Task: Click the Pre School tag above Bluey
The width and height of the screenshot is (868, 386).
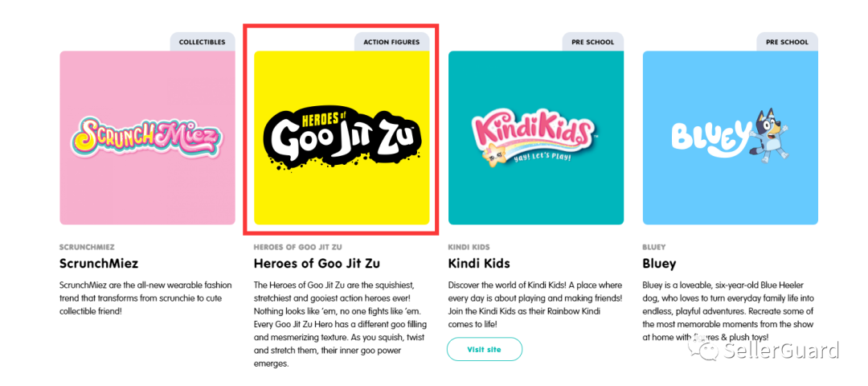Action: 787,42
